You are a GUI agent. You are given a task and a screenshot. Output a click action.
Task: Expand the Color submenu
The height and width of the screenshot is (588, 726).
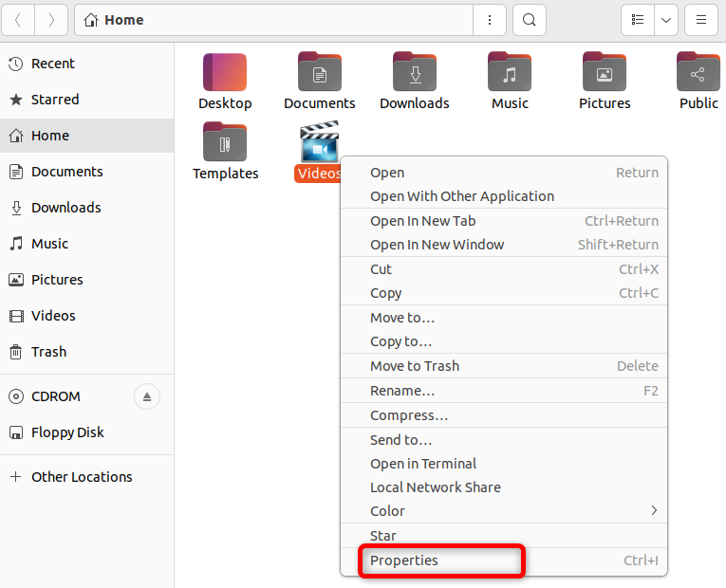coord(504,511)
